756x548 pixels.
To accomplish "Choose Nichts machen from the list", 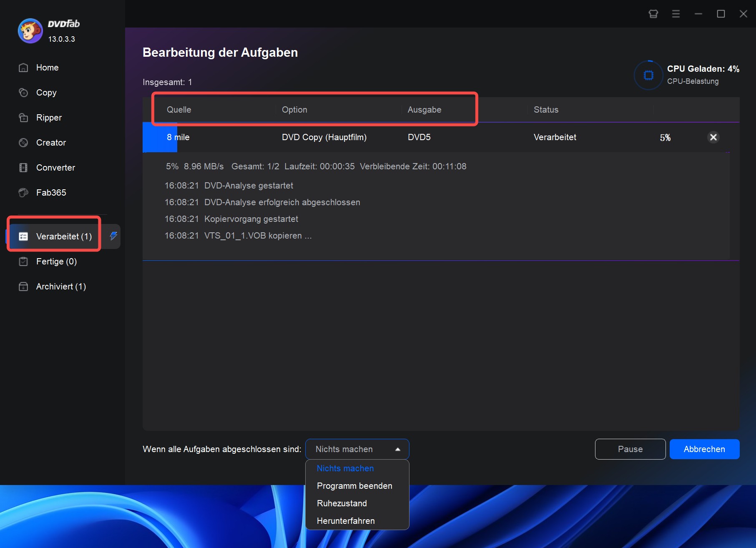I will [x=345, y=468].
